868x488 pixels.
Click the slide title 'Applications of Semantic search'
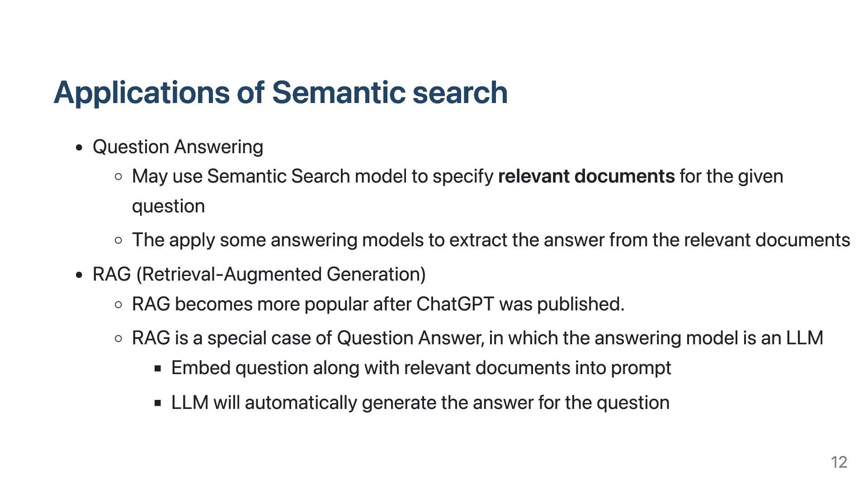280,93
